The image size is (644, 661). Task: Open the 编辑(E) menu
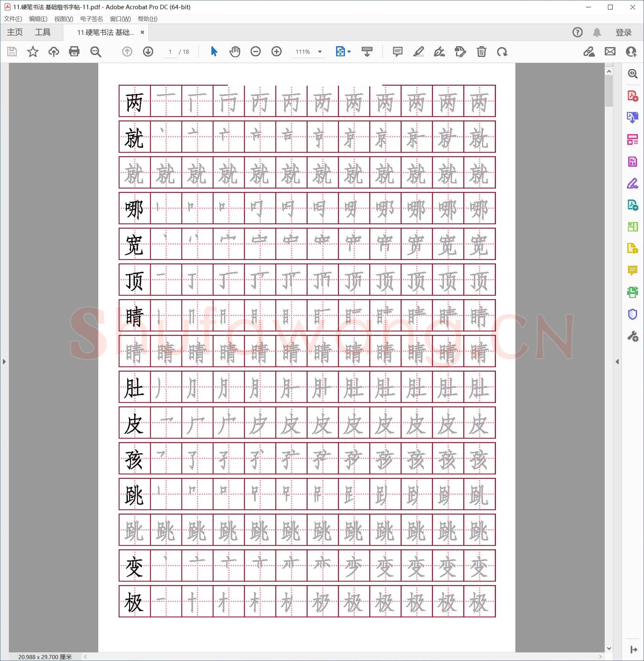38,19
